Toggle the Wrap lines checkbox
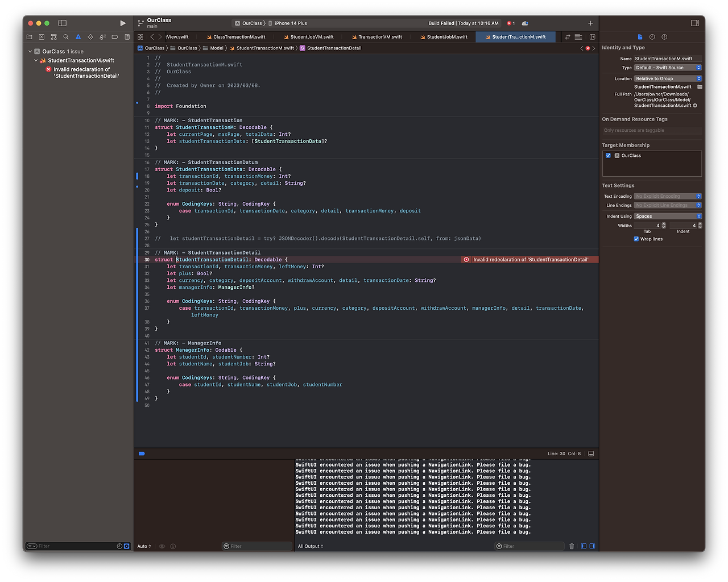The image size is (728, 582). 636,239
